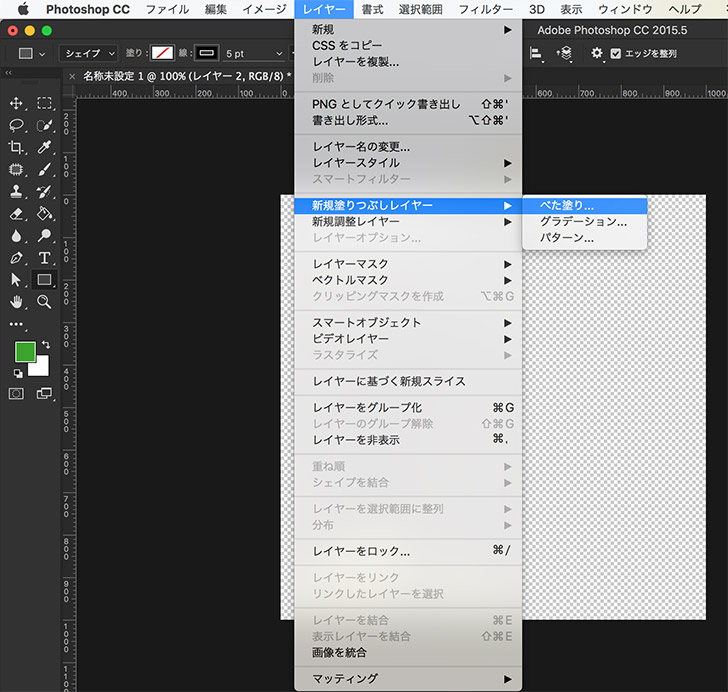
Task: Select 画像を統合 menu item
Action: click(408, 652)
